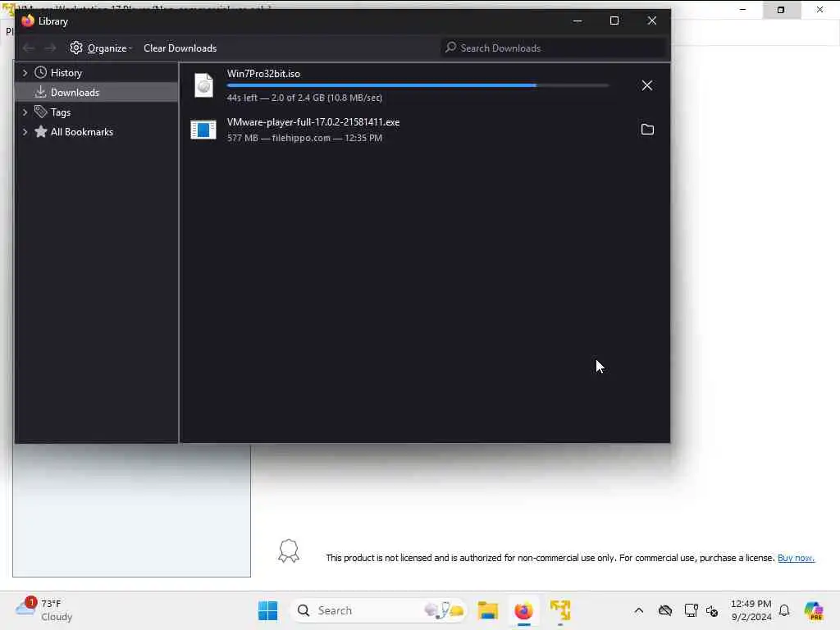The height and width of the screenshot is (630, 840).
Task: Open the notifications bell
Action: coord(784,610)
